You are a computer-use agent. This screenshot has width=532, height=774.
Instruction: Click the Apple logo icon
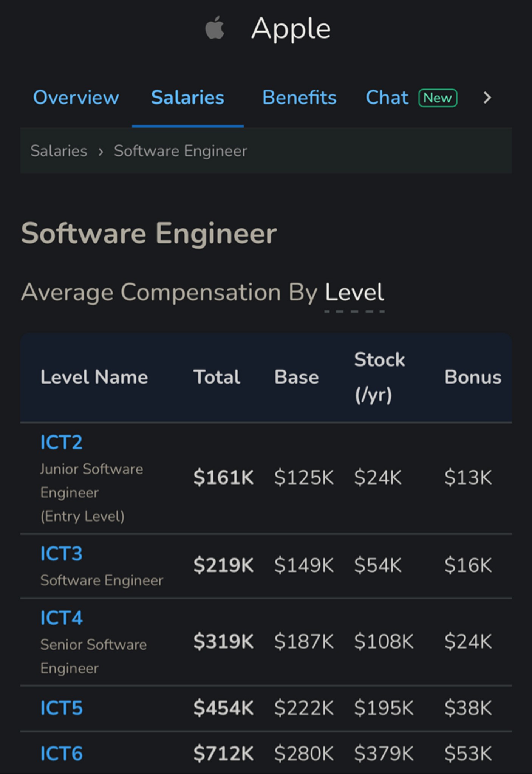pyautogui.click(x=214, y=28)
